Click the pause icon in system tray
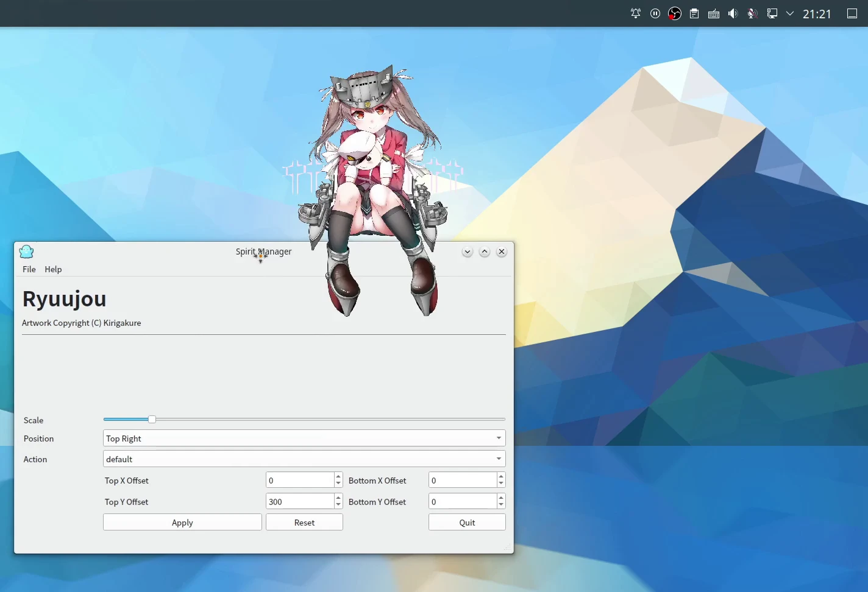Screen dimensions: 868x592 (x=655, y=13)
